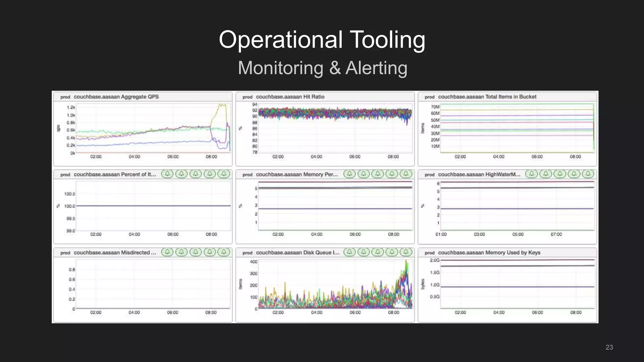Open the couchbase.aasaan Memory Per... title

click(297, 174)
